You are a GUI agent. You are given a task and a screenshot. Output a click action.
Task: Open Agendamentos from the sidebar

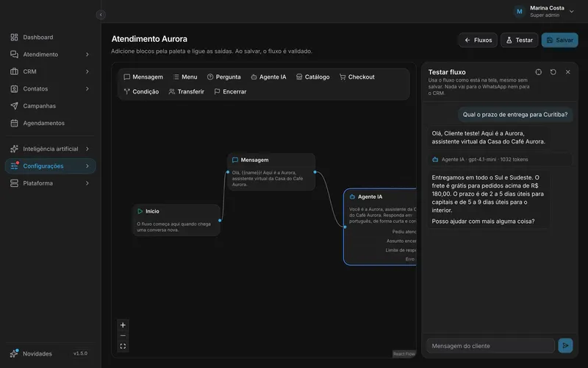click(x=50, y=123)
